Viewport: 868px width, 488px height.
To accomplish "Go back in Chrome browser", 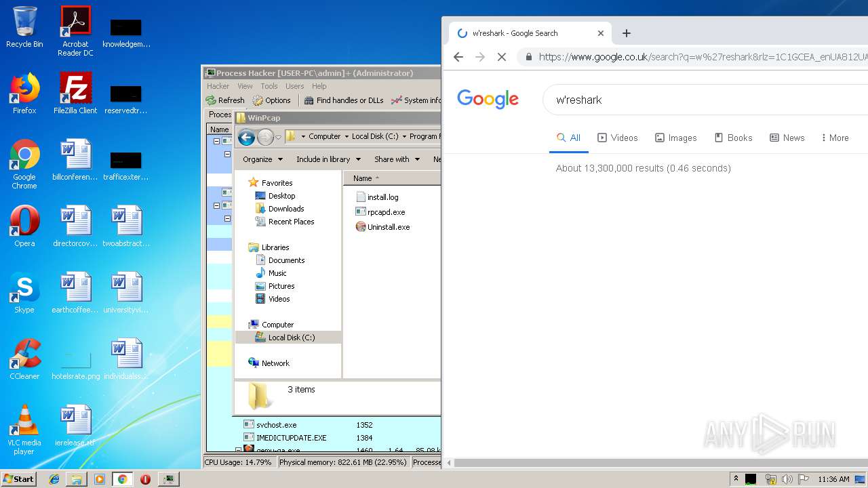I will point(458,57).
